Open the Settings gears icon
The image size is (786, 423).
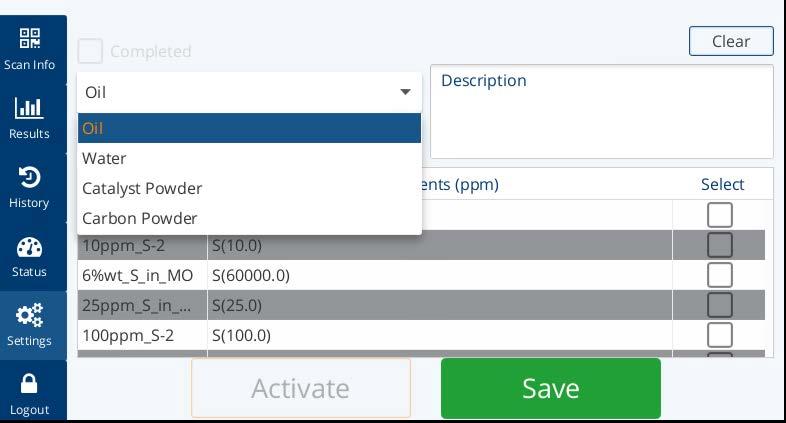[29, 315]
